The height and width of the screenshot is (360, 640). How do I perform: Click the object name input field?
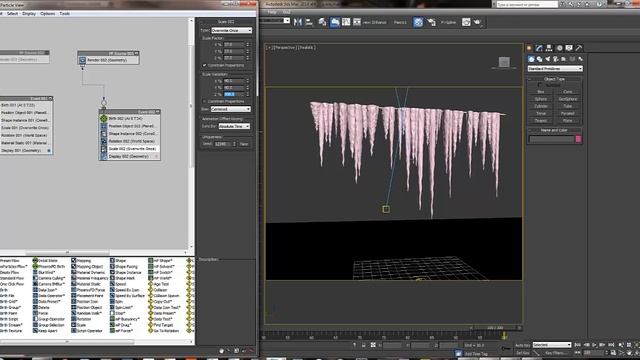pos(551,139)
